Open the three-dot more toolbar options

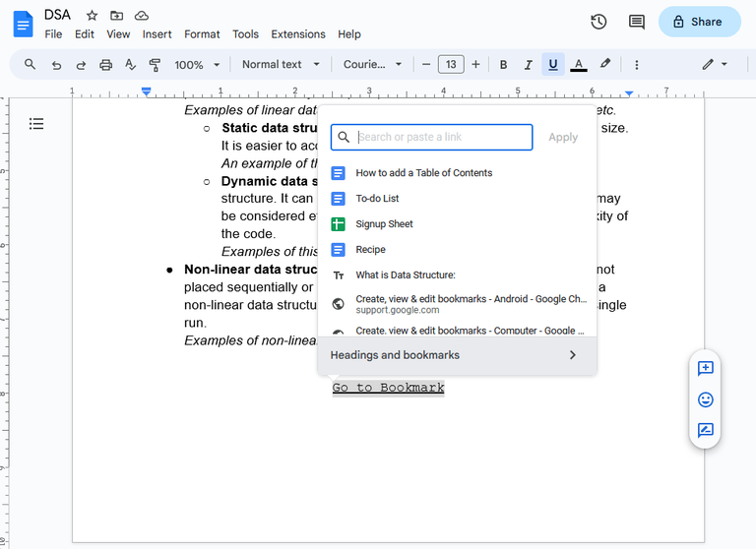[x=637, y=65]
